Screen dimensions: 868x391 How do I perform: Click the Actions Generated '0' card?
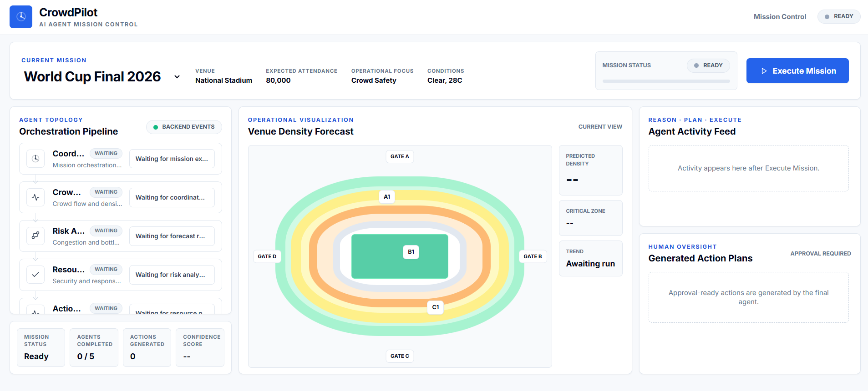pos(147,347)
